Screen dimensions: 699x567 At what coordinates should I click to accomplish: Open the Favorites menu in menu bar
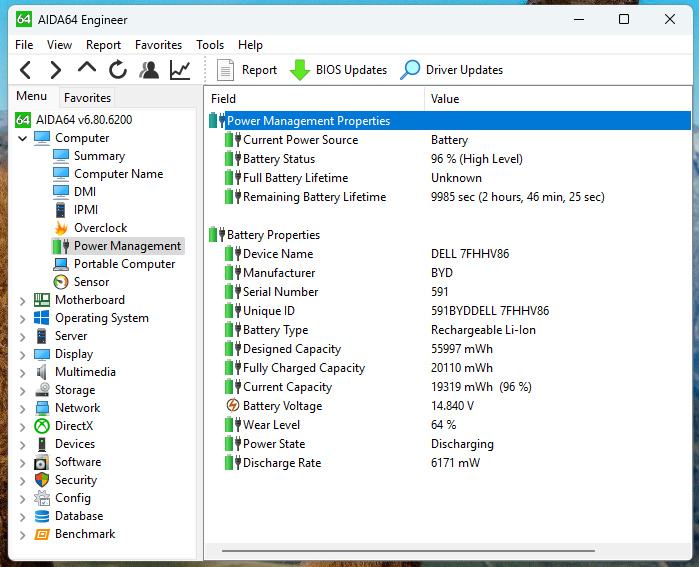coord(158,45)
